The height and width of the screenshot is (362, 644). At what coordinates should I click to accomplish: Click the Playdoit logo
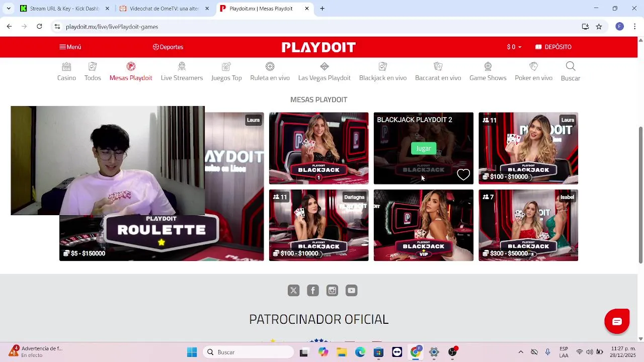click(x=318, y=47)
